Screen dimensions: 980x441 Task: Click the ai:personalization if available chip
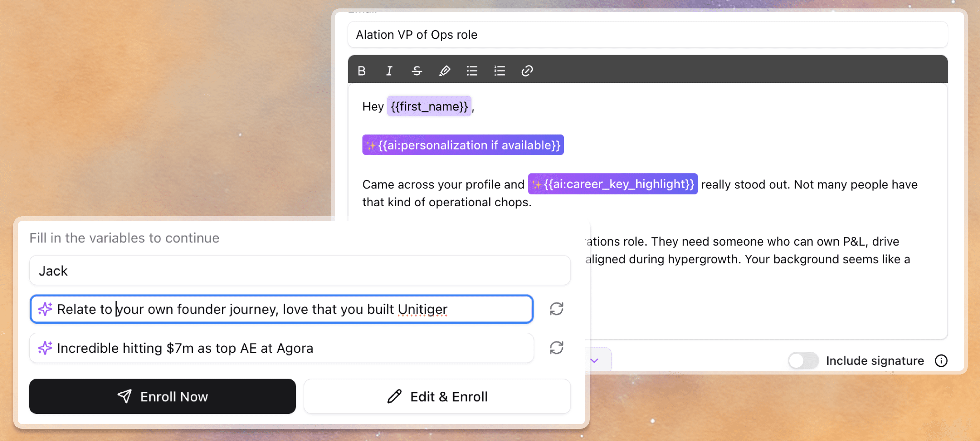pos(463,145)
